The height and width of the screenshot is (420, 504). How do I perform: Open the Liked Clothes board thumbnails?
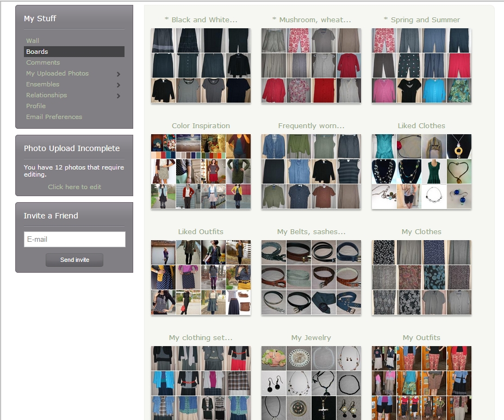point(421,172)
